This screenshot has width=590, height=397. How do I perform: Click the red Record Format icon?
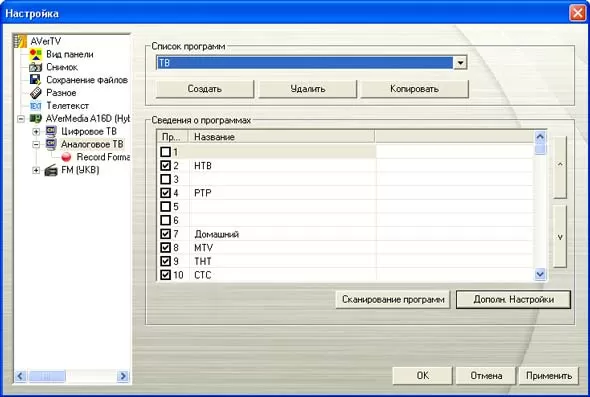pos(66,157)
